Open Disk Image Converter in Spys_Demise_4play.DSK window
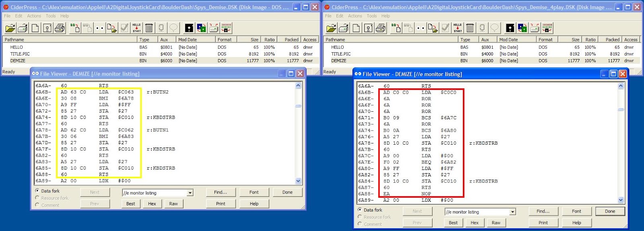The width and height of the screenshot is (644, 231). coord(522,28)
